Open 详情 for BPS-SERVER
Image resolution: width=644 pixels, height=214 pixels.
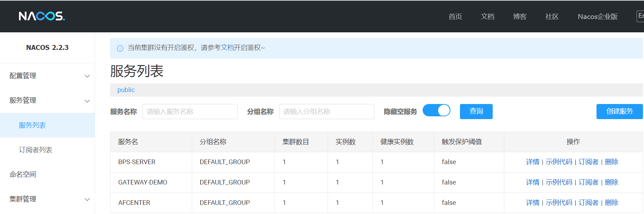tap(532, 162)
